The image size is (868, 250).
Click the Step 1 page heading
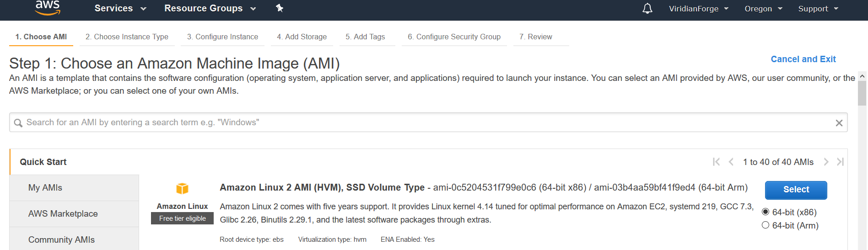(x=174, y=63)
